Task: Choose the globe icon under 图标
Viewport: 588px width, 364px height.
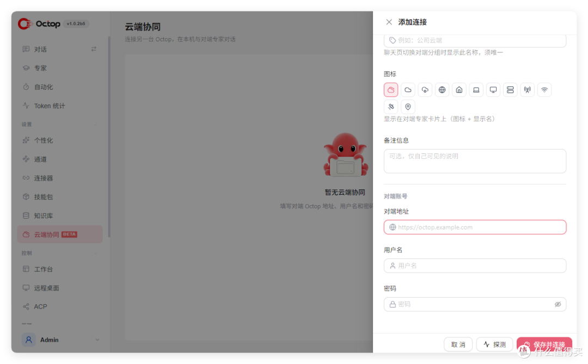Action: coord(442,90)
